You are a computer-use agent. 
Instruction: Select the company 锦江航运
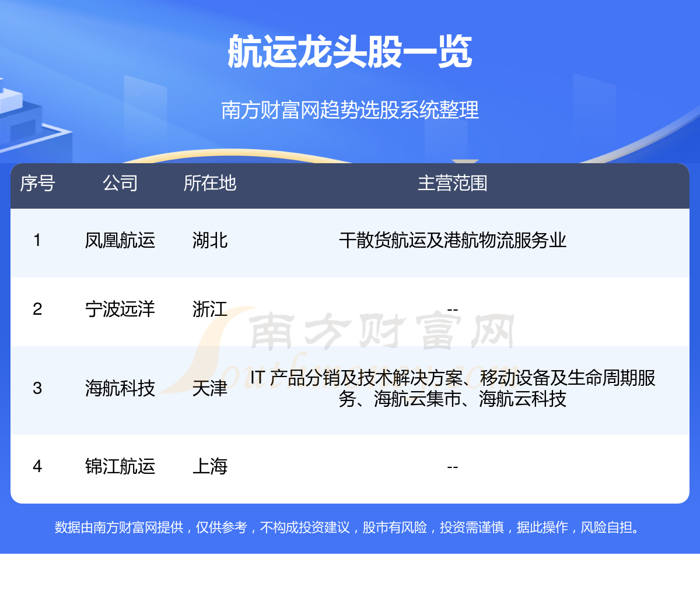[120, 466]
